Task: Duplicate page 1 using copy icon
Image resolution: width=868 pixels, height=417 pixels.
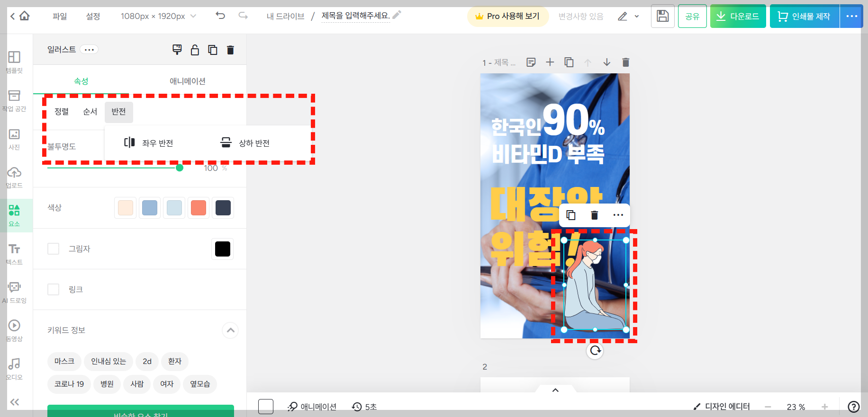Action: (x=569, y=62)
